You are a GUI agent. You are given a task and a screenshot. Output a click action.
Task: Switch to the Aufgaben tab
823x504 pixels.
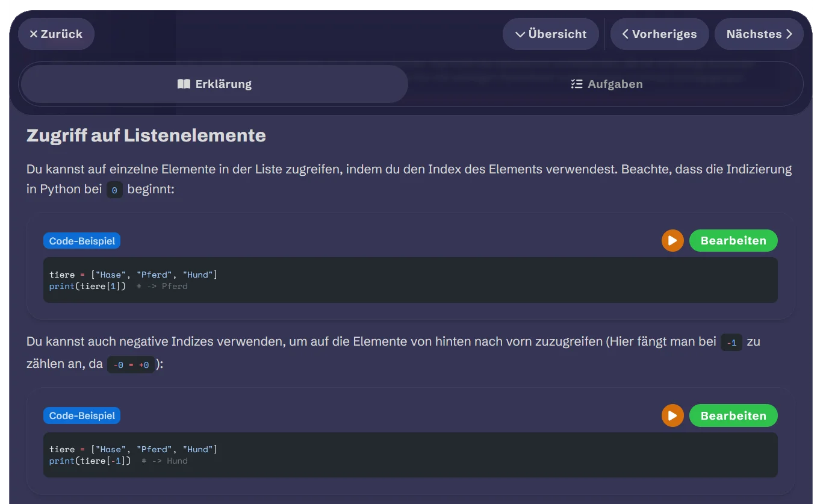tap(606, 84)
